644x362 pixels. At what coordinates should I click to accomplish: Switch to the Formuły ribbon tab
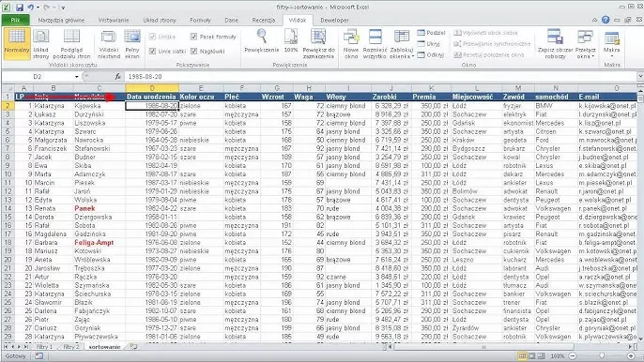pyautogui.click(x=200, y=20)
